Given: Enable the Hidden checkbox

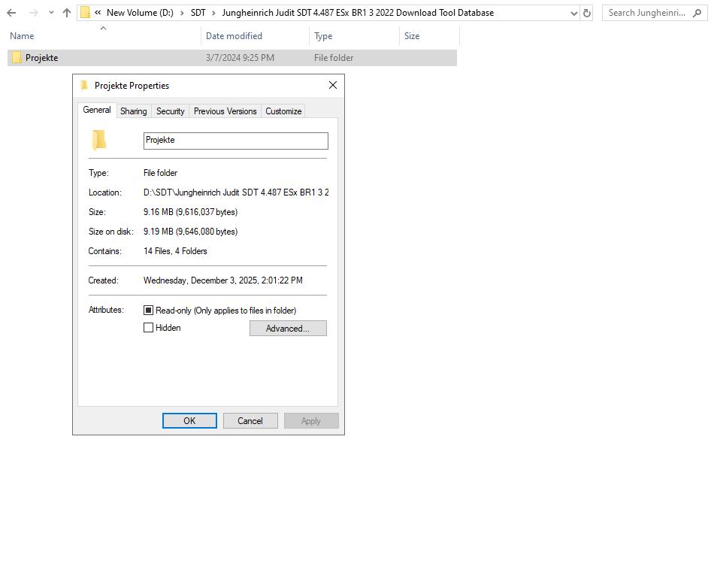Looking at the screenshot, I should coord(148,328).
